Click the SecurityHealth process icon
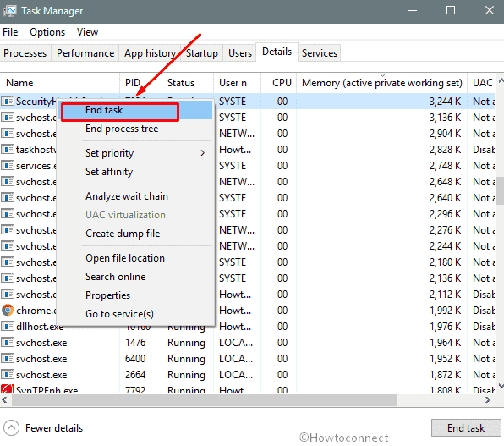The height and width of the screenshot is (446, 504). click(8, 102)
